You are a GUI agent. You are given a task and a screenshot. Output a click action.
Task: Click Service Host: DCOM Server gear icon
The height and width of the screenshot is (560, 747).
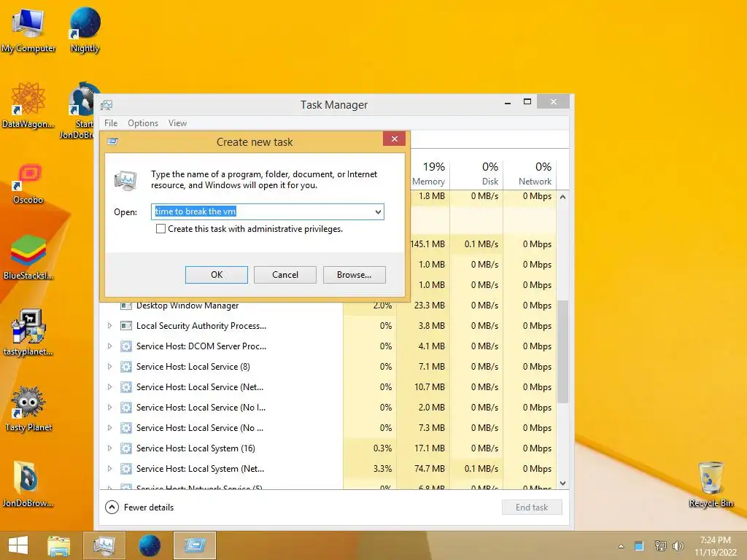tap(125, 346)
